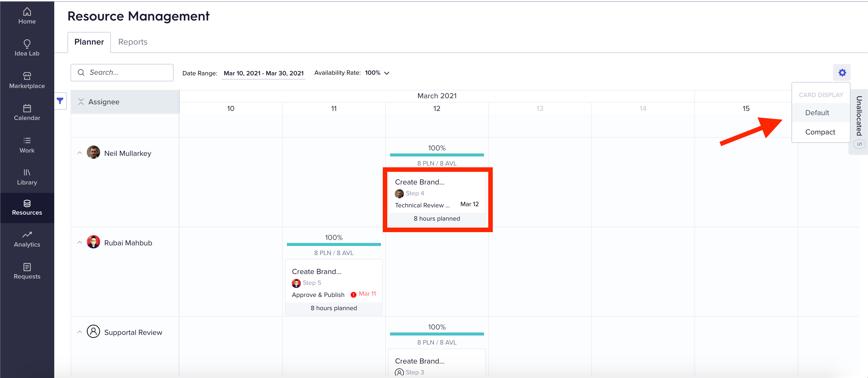Click Technical Review text on Neil's card

coord(423,206)
